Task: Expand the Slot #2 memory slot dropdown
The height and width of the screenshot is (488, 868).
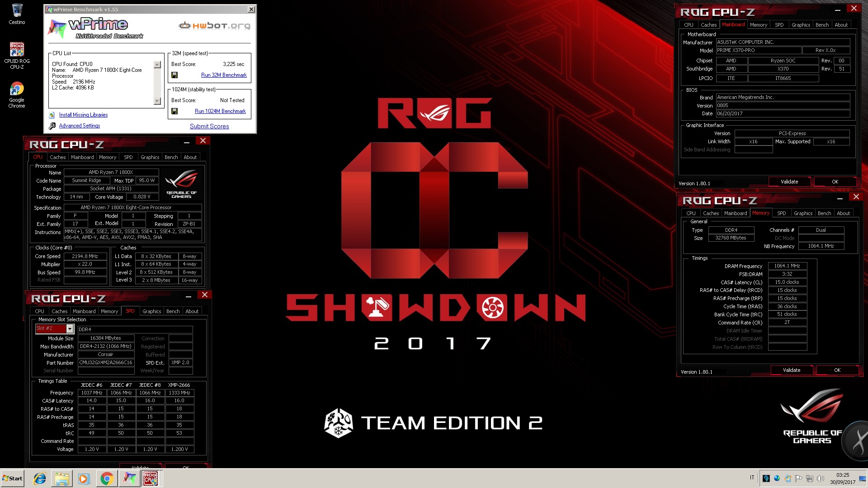Action: click(x=70, y=328)
